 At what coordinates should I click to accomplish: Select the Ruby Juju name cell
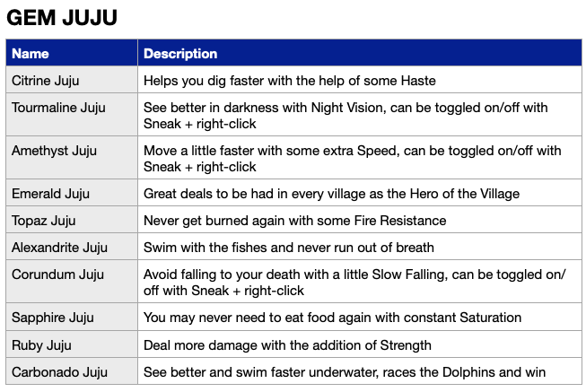pyautogui.click(x=72, y=344)
